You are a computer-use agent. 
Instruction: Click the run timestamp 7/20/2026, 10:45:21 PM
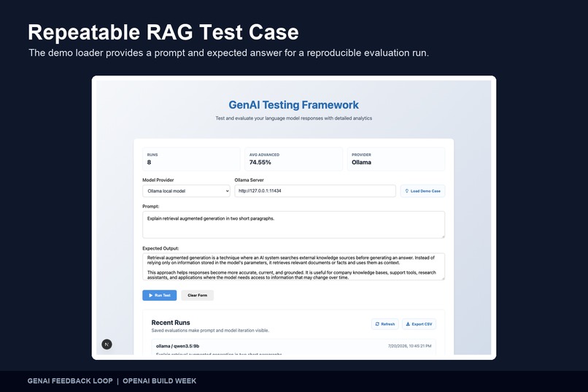pos(409,346)
